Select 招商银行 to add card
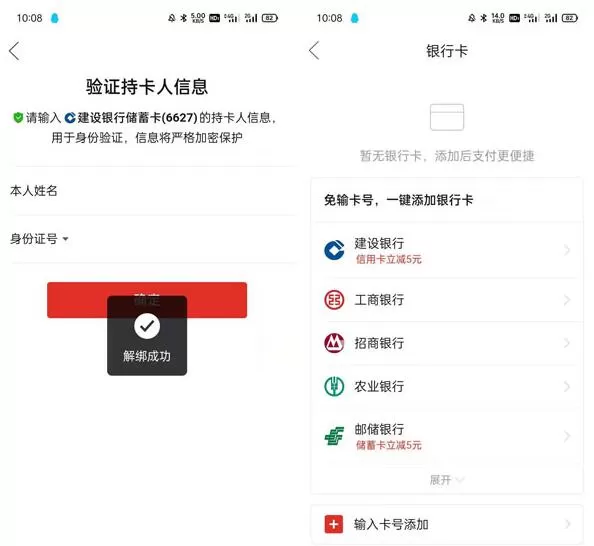The image size is (594, 546). [x=447, y=343]
